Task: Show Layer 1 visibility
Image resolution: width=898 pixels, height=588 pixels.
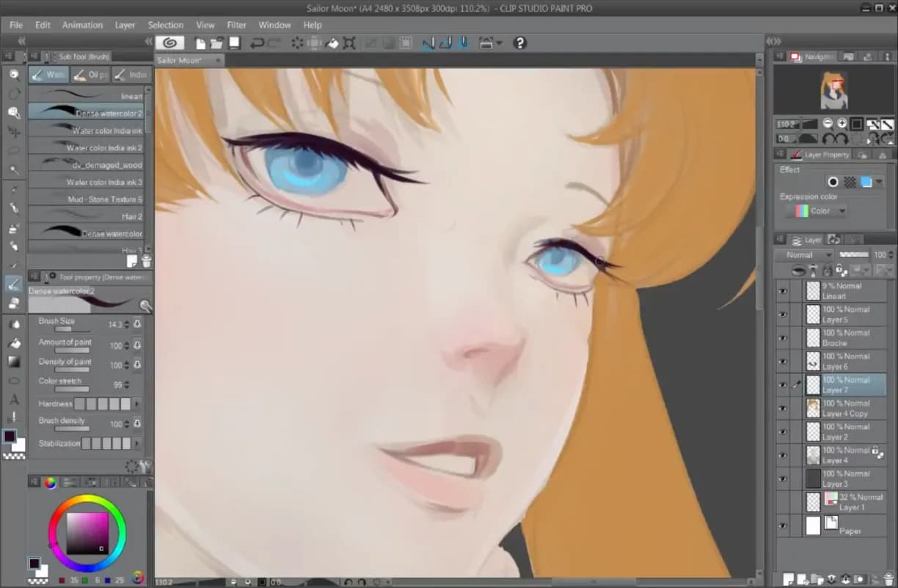Action: pyautogui.click(x=783, y=502)
